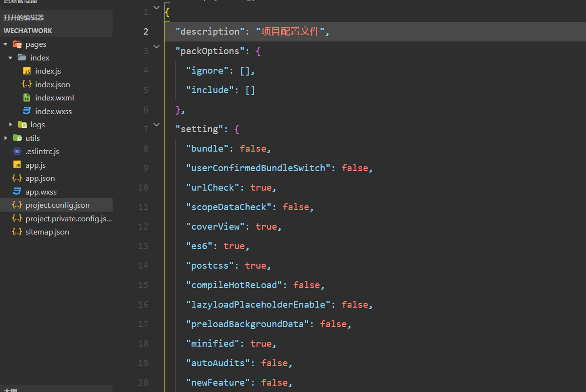Expand the utils folder arrow
The height and width of the screenshot is (392, 586).
(6, 138)
